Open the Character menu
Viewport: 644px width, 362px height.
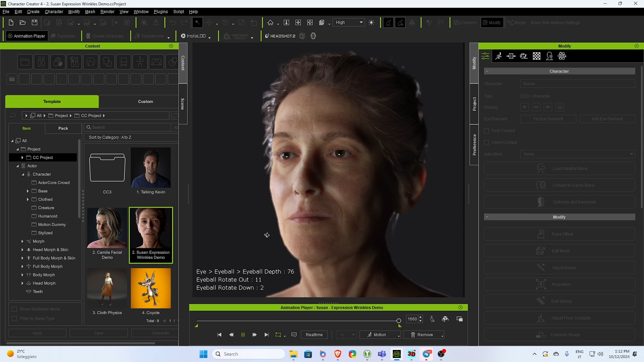click(x=54, y=12)
